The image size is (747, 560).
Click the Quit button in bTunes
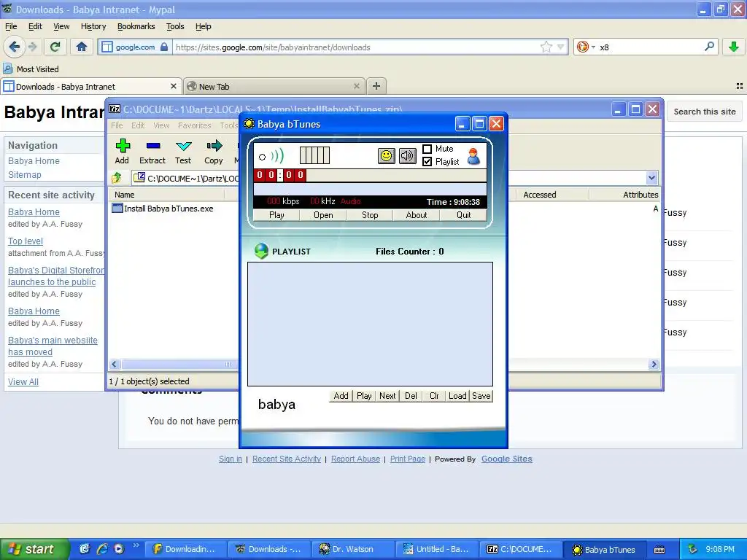point(463,215)
